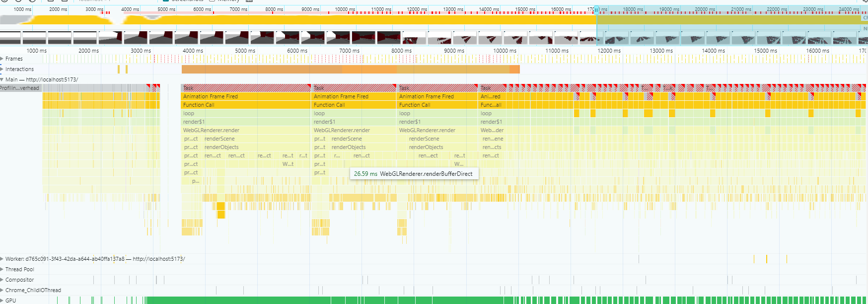This screenshot has height=304, width=868.
Task: Select the Task beginning near 6500 ms
Action: click(355, 88)
